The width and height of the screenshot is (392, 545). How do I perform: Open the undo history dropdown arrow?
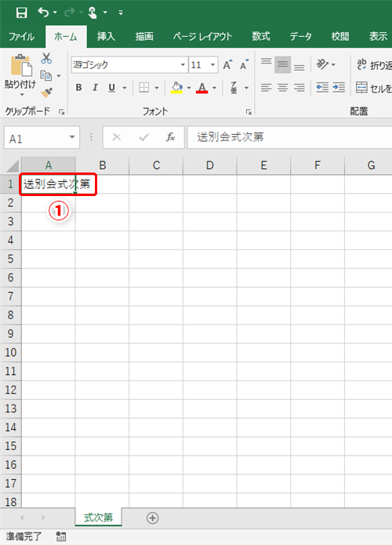point(55,13)
